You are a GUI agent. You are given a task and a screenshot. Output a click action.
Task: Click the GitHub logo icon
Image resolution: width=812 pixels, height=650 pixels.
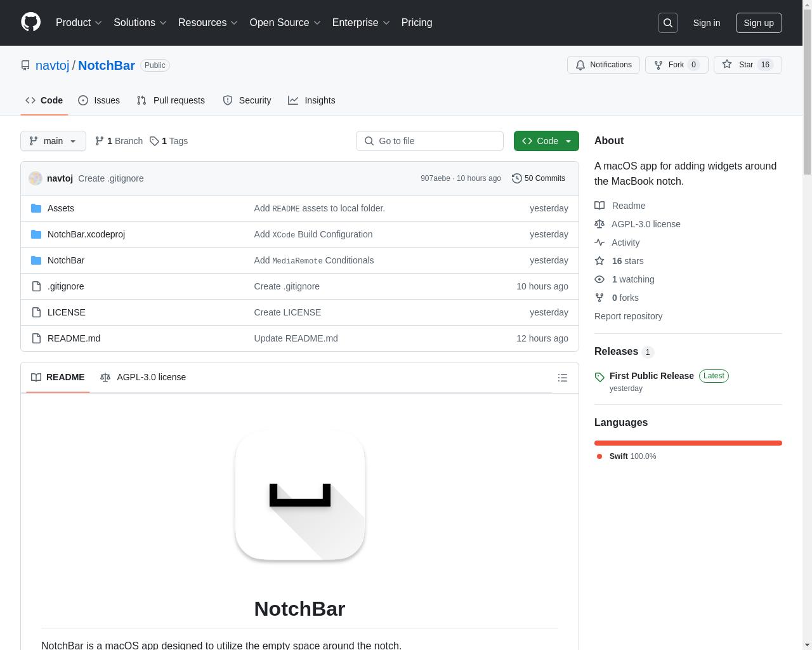[x=30, y=22]
